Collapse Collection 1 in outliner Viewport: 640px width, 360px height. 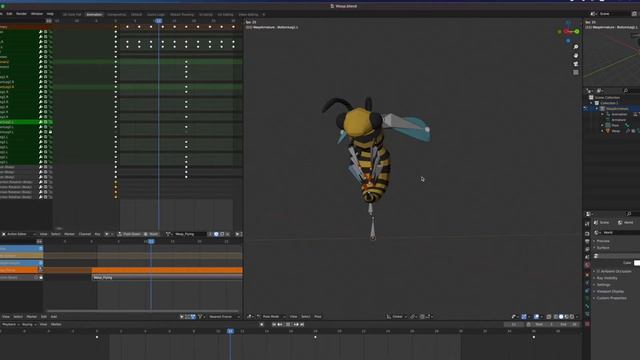pos(591,103)
